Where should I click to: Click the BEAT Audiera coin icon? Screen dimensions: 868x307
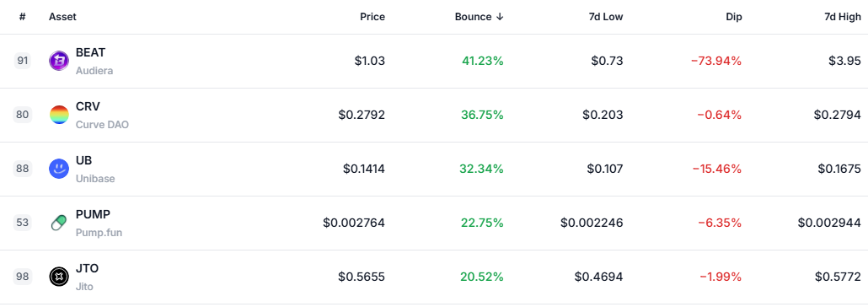[x=59, y=61]
